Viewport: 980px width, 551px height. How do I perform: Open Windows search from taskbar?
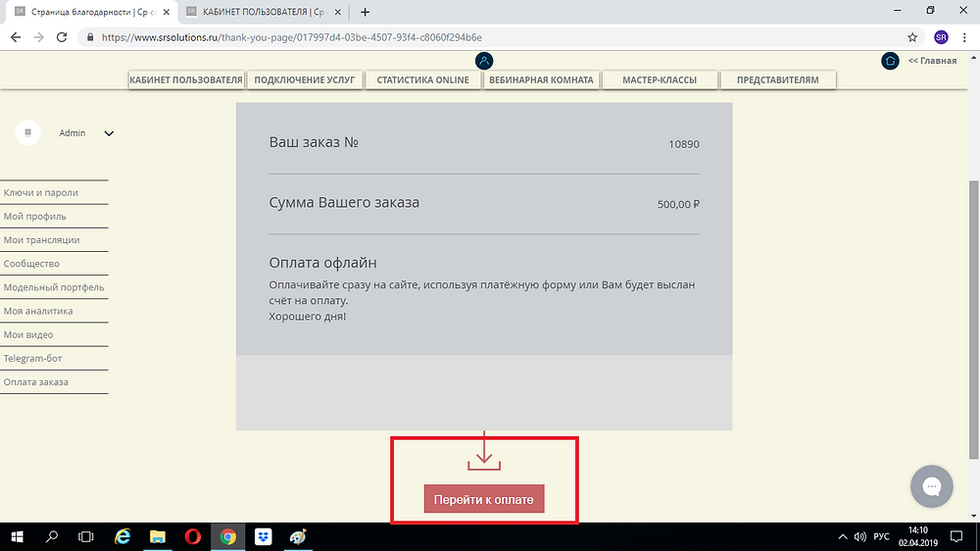(x=52, y=536)
